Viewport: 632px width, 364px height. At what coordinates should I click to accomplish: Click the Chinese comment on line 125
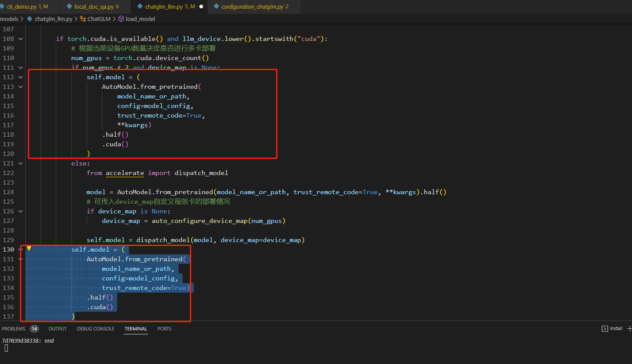point(158,202)
